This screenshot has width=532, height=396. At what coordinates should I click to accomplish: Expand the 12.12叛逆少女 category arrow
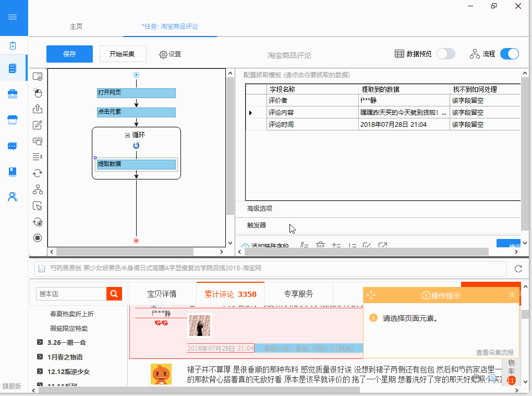[x=40, y=371]
